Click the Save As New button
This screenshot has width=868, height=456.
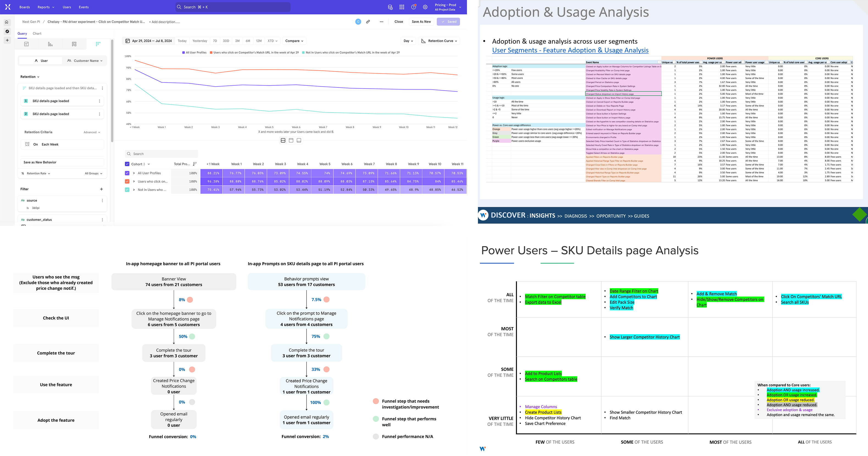421,22
